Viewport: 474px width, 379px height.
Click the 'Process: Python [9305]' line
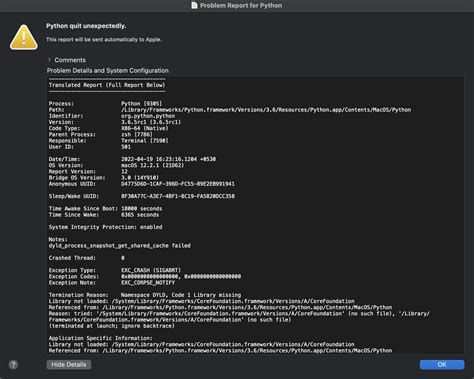point(105,103)
